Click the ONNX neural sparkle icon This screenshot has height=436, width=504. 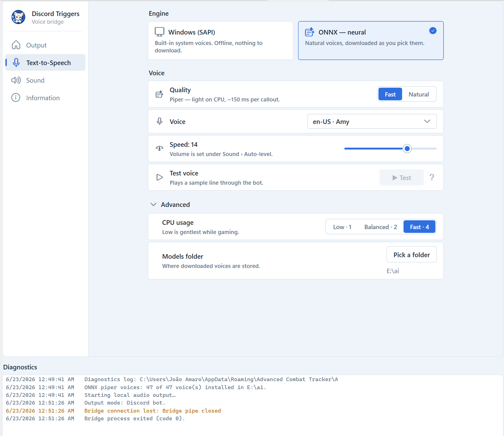pyautogui.click(x=309, y=32)
